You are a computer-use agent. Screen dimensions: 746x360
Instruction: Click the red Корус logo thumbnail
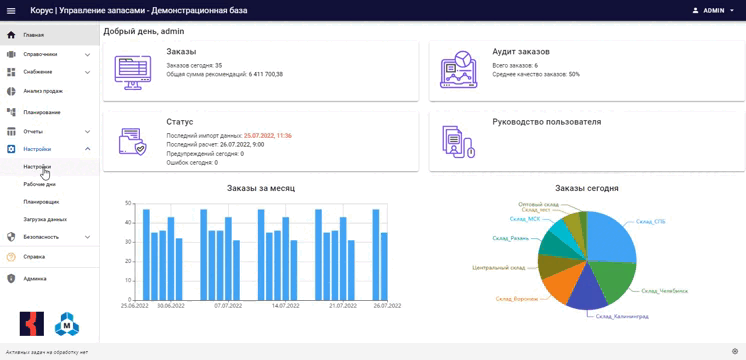click(x=32, y=324)
